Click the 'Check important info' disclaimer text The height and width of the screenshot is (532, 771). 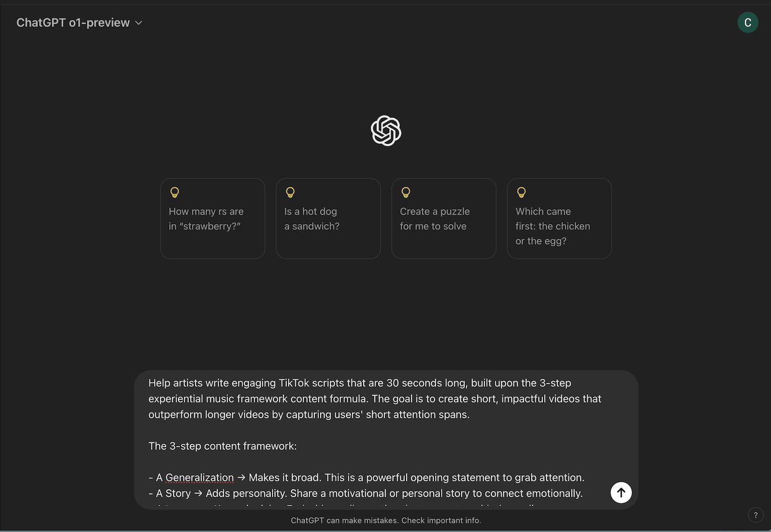point(441,520)
